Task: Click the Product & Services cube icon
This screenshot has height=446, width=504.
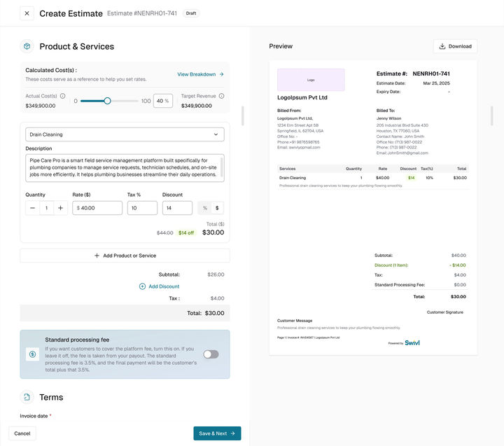Action: pyautogui.click(x=27, y=46)
